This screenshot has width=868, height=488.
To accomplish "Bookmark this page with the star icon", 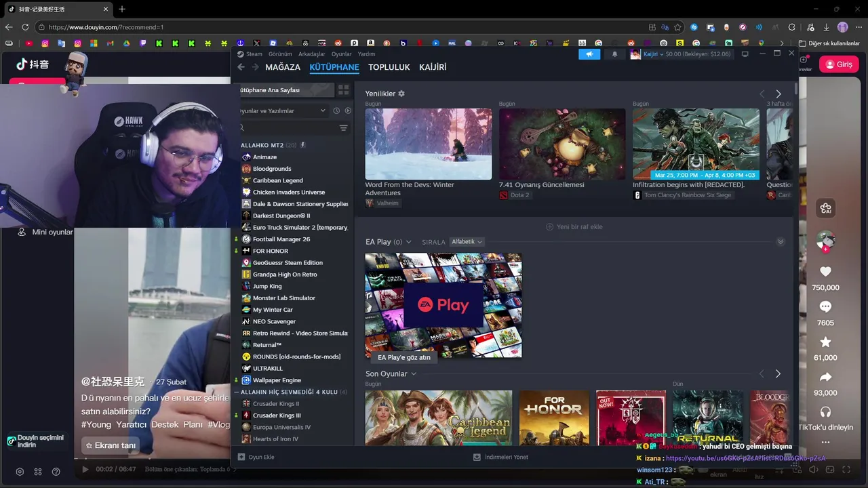I will tap(677, 27).
